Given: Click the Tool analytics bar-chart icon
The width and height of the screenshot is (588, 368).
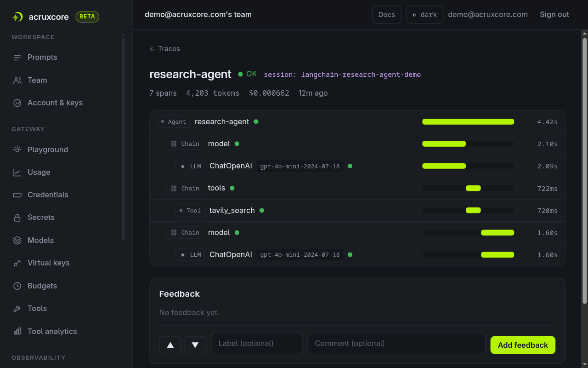Looking at the screenshot, I should coord(17,331).
